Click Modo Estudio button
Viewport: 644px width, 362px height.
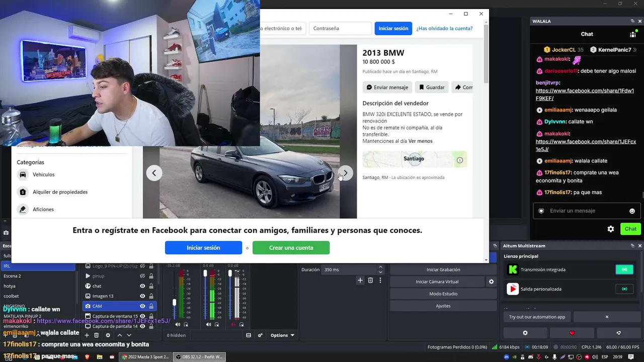tap(443, 294)
